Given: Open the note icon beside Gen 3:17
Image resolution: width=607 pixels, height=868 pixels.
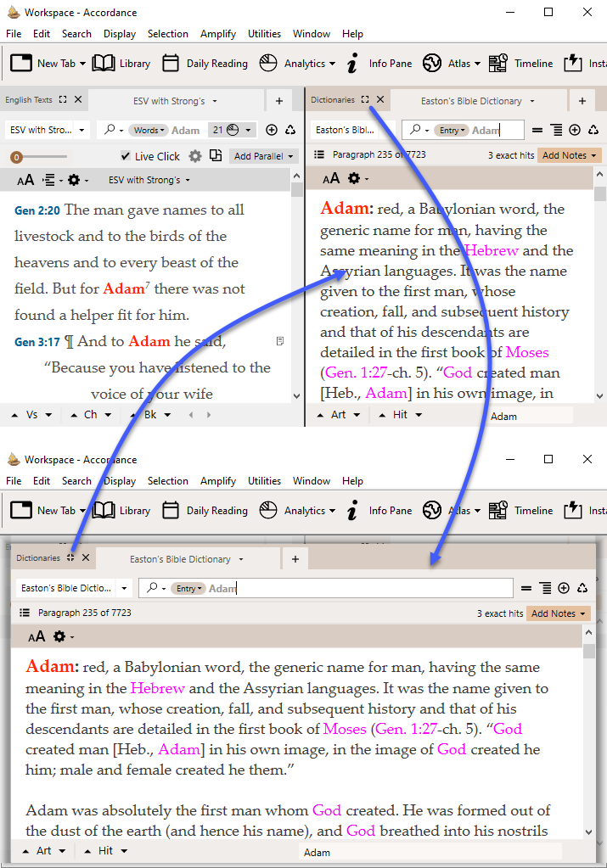Looking at the screenshot, I should 280,341.
